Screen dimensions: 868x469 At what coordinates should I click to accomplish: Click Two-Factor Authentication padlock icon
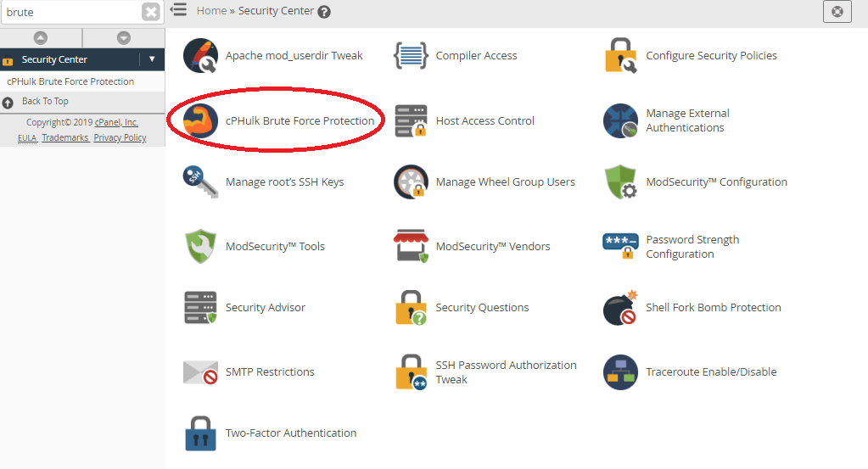pos(200,433)
